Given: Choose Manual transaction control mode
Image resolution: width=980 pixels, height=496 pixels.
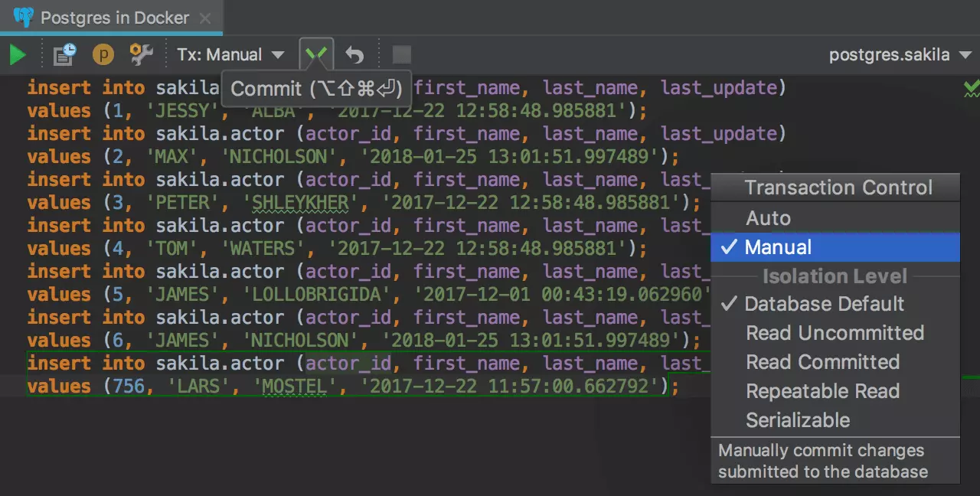Looking at the screenshot, I should pos(778,247).
